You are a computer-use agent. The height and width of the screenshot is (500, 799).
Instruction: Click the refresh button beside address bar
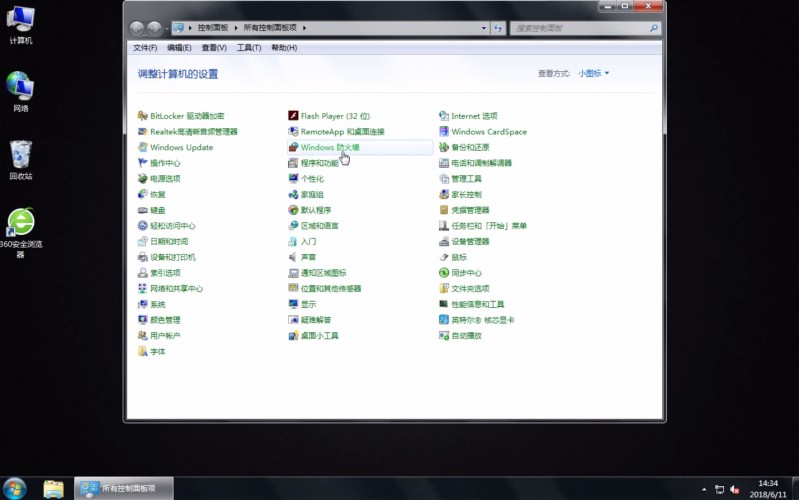(498, 28)
